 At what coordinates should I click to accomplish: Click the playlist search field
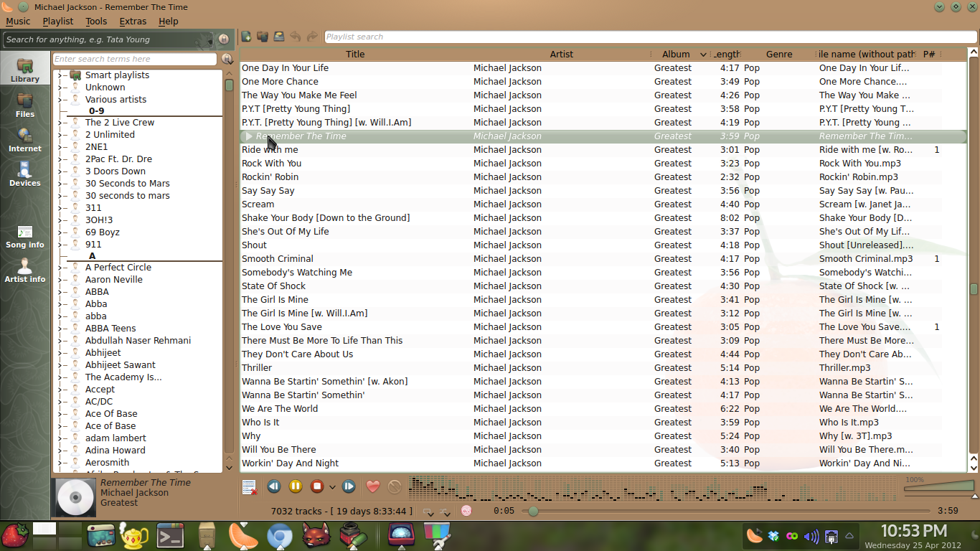650,37
